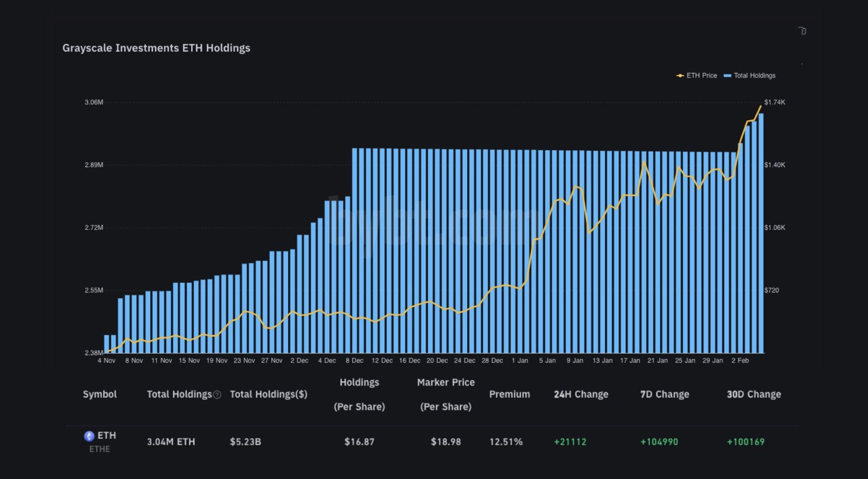
Task: Click the 2.55M left axis label
Action: coord(94,290)
